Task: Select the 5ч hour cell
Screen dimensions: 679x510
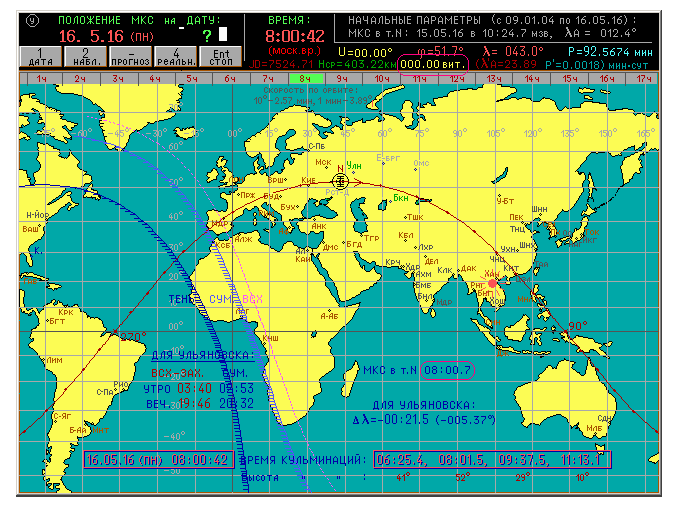Action: pyautogui.click(x=194, y=78)
